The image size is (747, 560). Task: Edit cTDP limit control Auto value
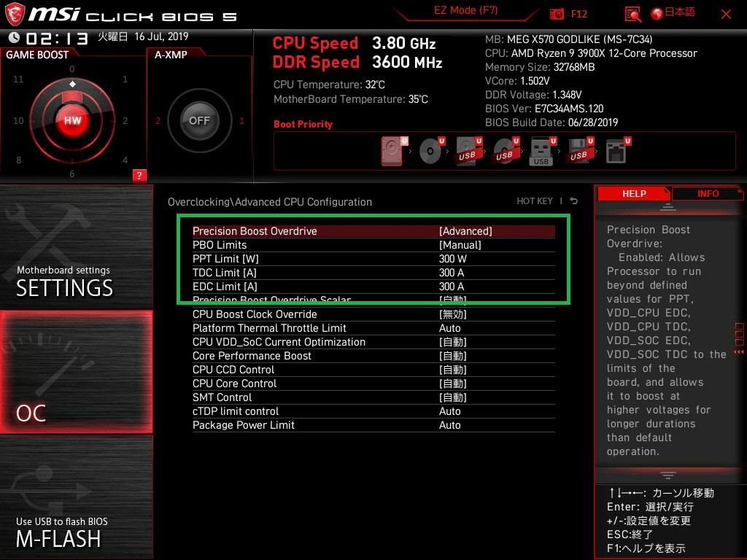(449, 411)
